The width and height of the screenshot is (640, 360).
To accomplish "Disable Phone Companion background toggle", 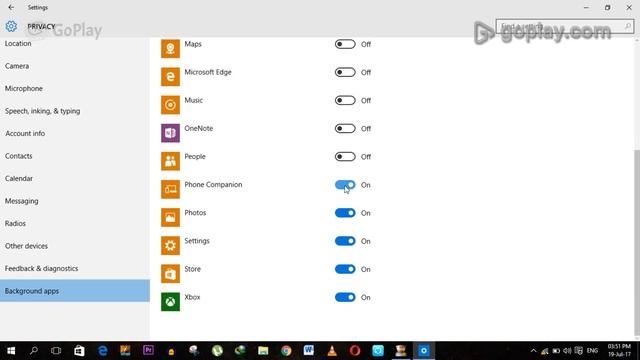I will click(345, 185).
